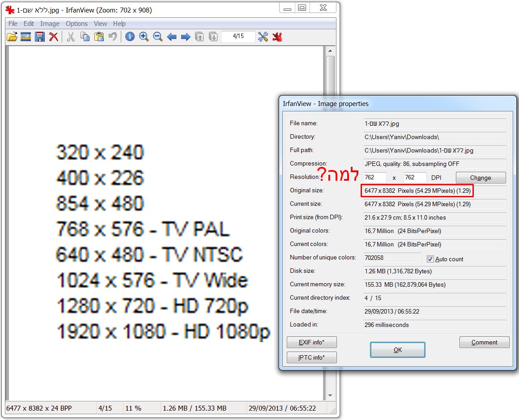Cut selection with the scissors icon
The height and width of the screenshot is (420, 519).
pos(71,37)
